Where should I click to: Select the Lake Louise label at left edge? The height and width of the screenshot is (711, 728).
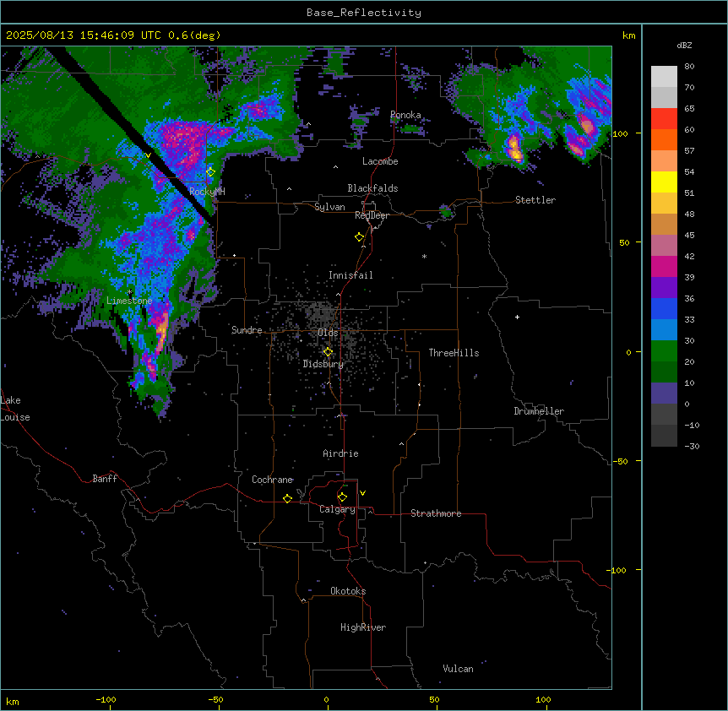(x=15, y=409)
